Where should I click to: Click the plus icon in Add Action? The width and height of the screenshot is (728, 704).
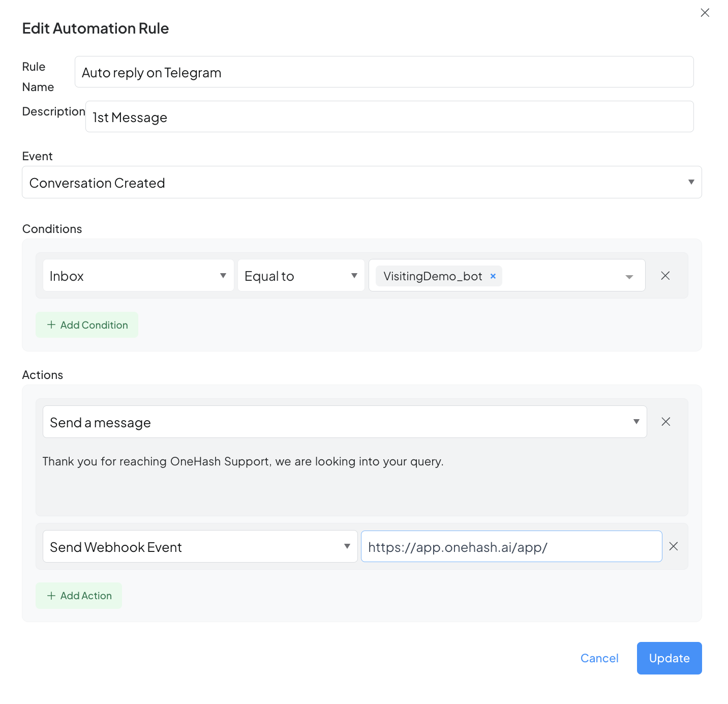pyautogui.click(x=51, y=596)
